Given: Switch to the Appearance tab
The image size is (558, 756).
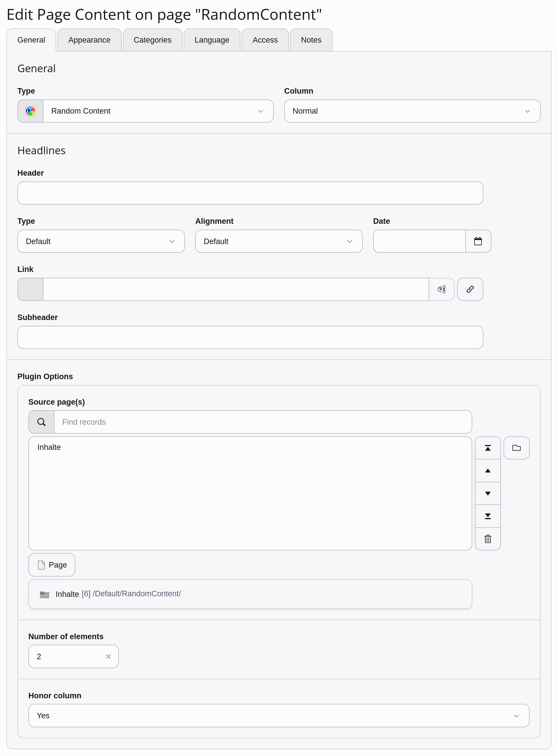Looking at the screenshot, I should tap(89, 39).
